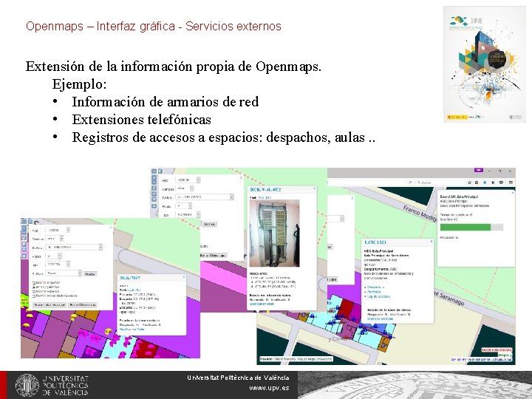Image resolution: width=532 pixels, height=399 pixels.
Task: Open the LCK-1321 title link
Action: (375, 242)
